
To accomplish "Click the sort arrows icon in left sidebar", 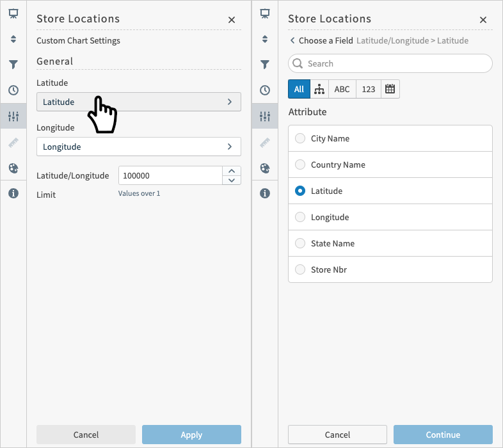I will click(x=13, y=39).
